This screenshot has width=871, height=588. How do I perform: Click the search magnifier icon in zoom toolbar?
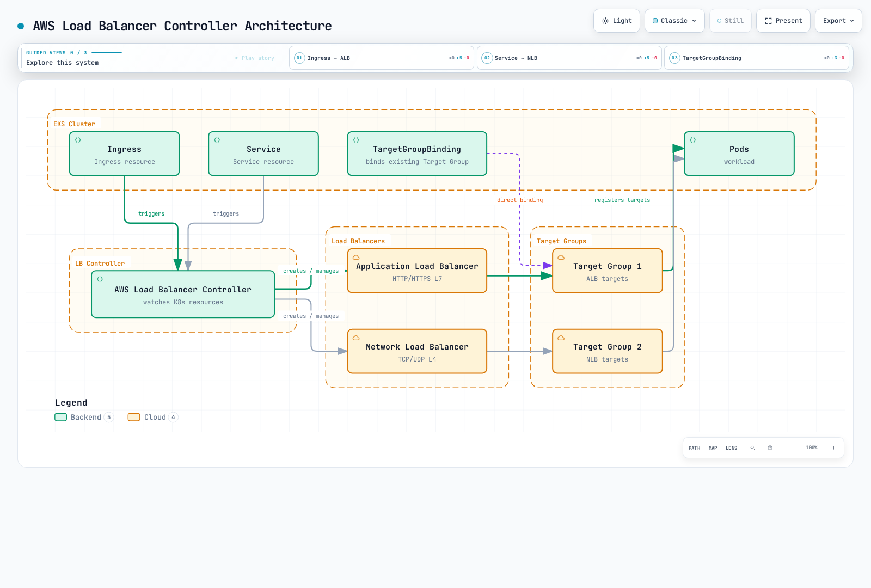752,448
